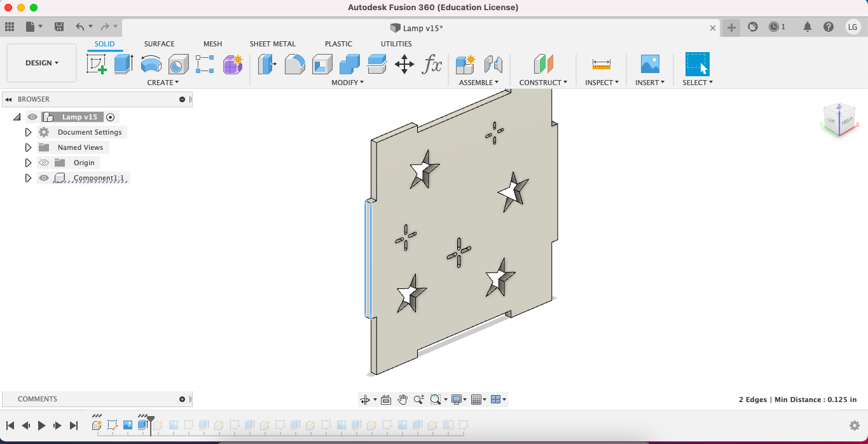Hide the Component1:1 component
Screen dimensions: 868x444
coord(43,178)
